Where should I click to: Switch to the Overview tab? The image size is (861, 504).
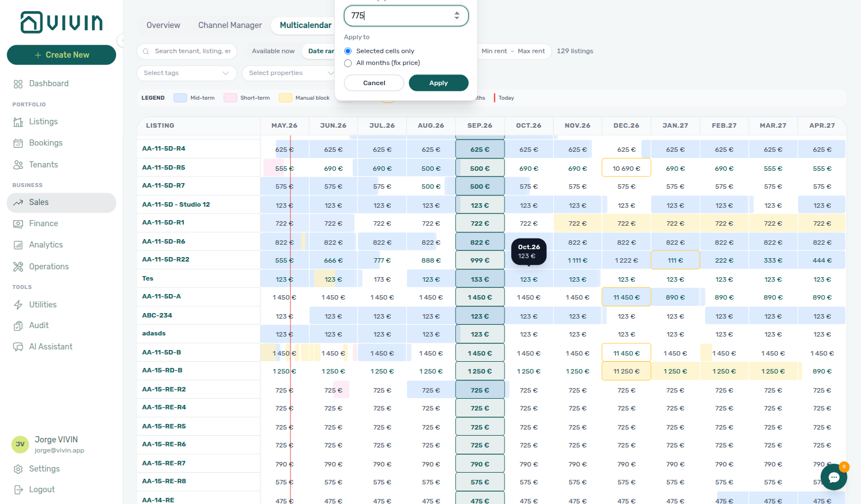click(163, 25)
